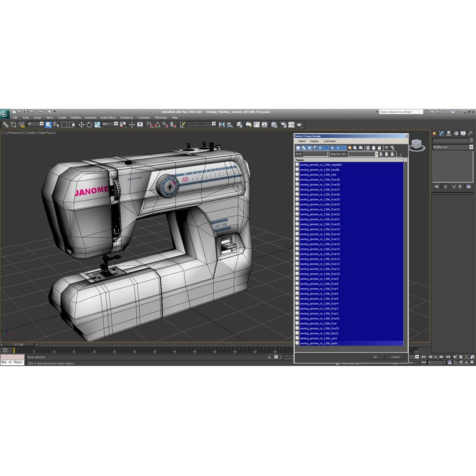Open the Modify command panel tab
This screenshot has width=476, height=476.
(x=442, y=133)
